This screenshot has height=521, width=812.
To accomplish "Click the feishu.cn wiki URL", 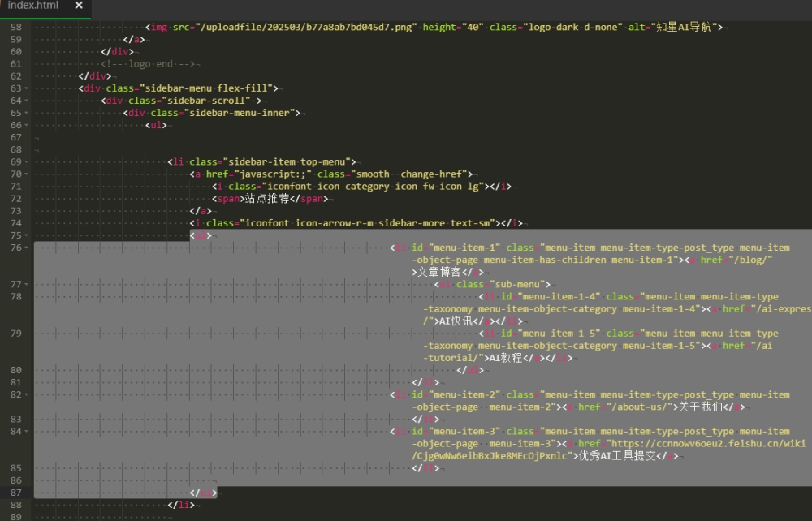I will pyautogui.click(x=609, y=450).
